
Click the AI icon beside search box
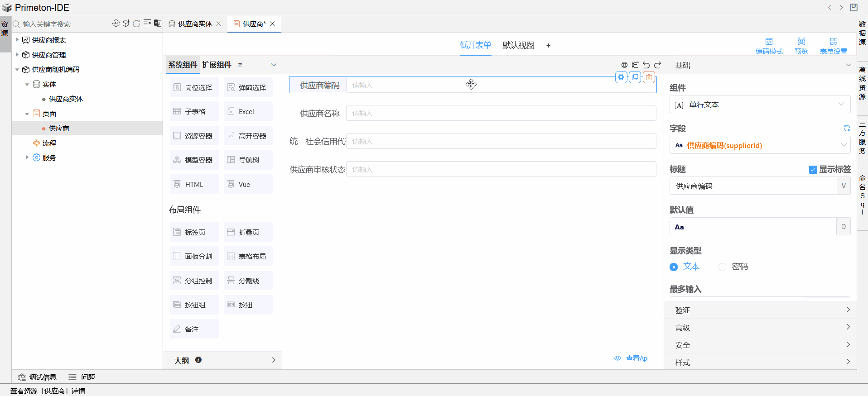click(116, 24)
